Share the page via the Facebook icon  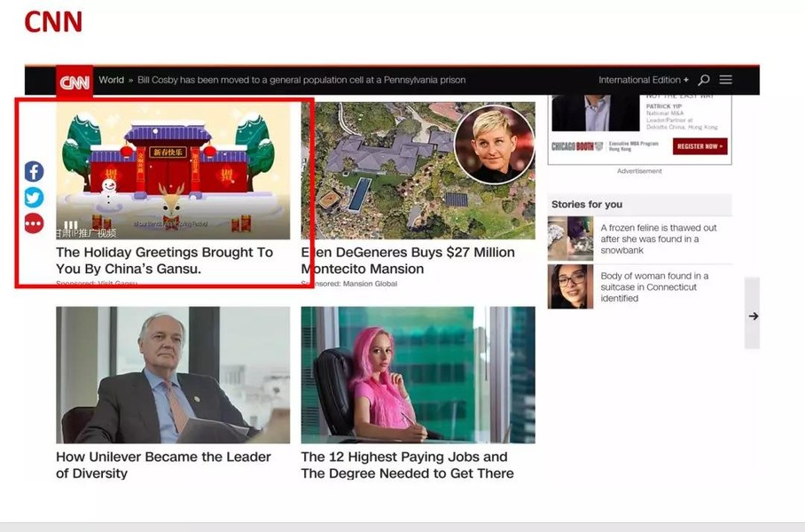pyautogui.click(x=34, y=171)
